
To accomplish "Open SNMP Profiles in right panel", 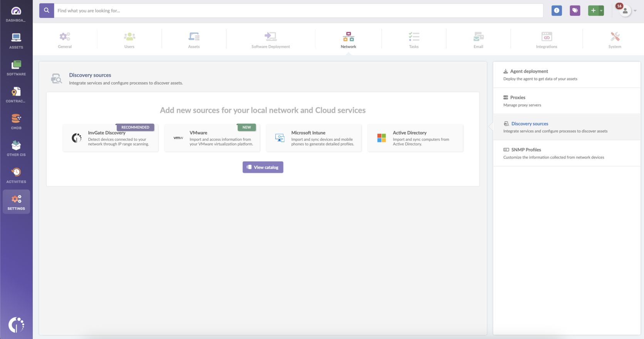I will [526, 150].
